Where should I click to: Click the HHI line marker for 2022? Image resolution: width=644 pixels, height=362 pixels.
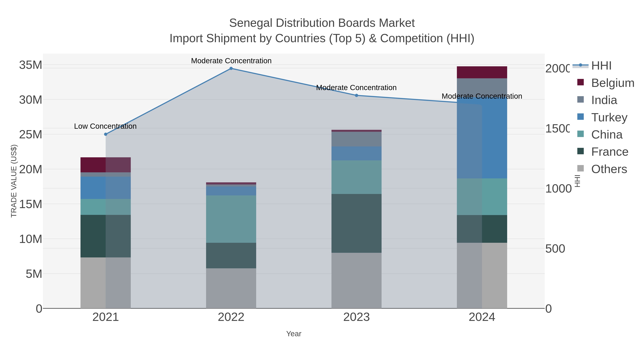click(x=231, y=68)
